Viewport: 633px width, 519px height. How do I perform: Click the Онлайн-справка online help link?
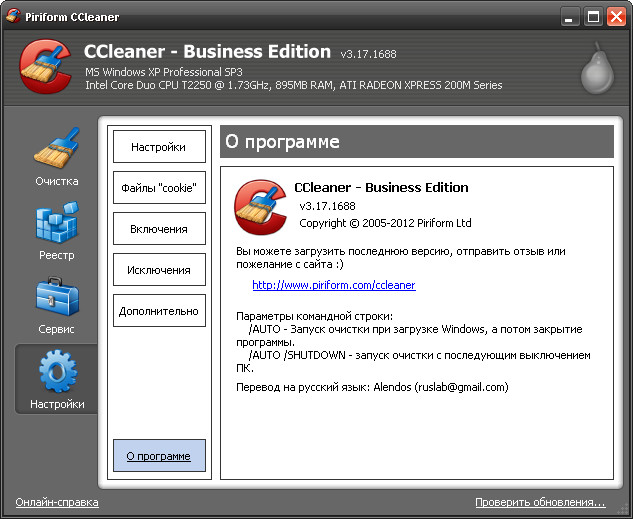tap(57, 502)
